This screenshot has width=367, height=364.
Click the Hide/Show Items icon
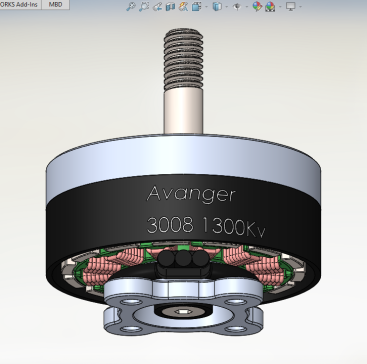click(237, 6)
